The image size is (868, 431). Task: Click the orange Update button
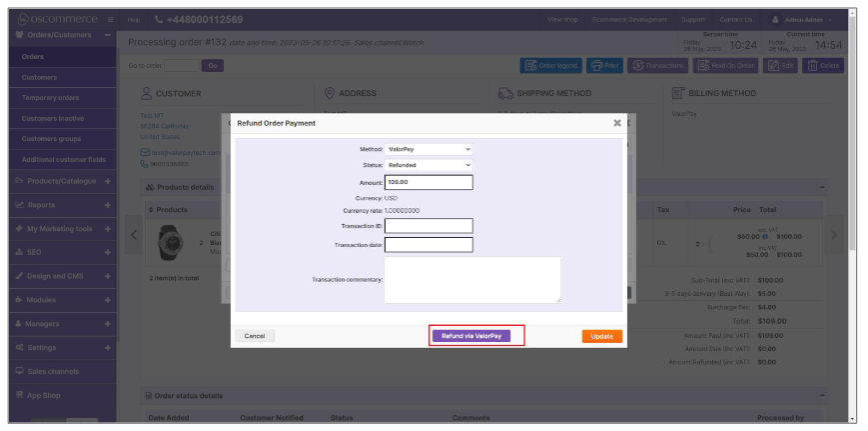tap(601, 336)
